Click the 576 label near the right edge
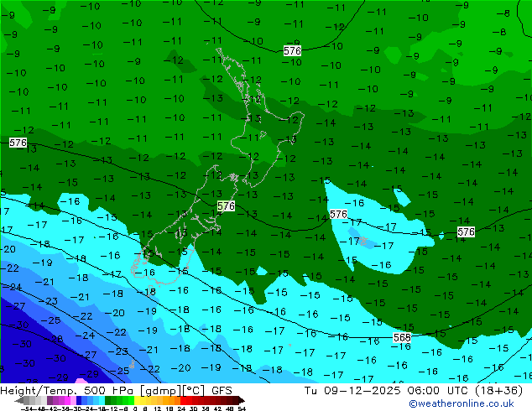Image resolution: width=532 pixels, height=411 pixels. 466,232
